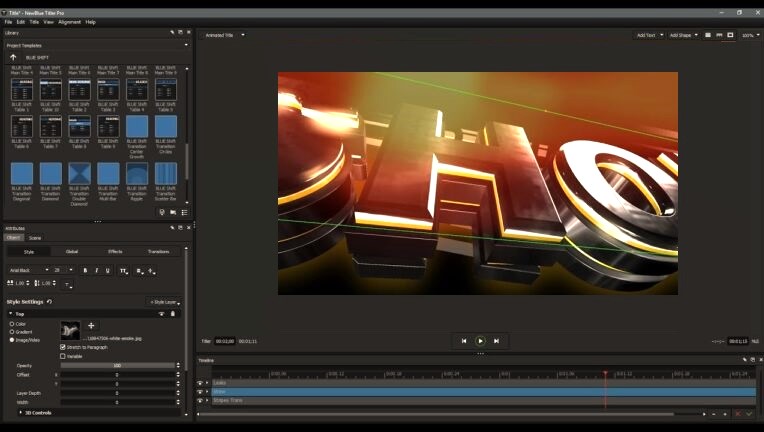Open the Alignment menu
This screenshot has height=432, width=764.
coord(70,22)
